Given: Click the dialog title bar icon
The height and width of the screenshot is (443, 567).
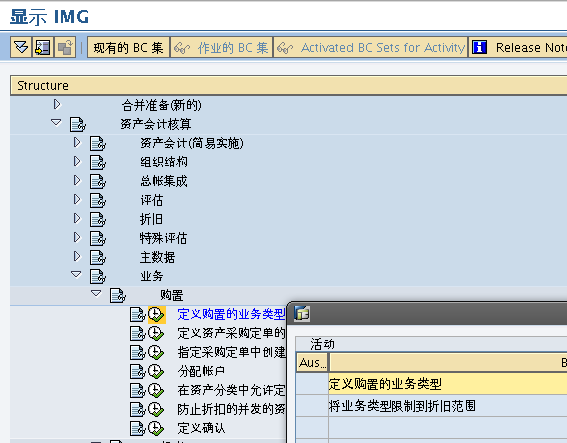Looking at the screenshot, I should 302,314.
